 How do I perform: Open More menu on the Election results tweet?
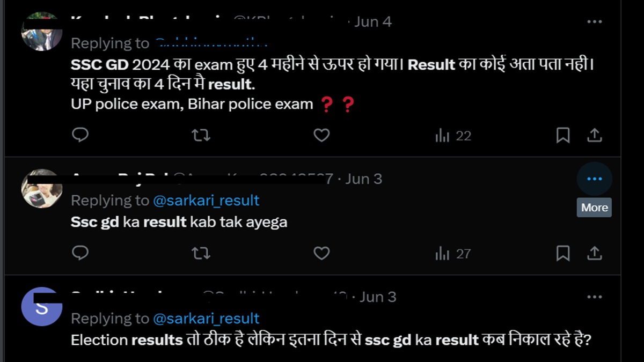(x=594, y=297)
